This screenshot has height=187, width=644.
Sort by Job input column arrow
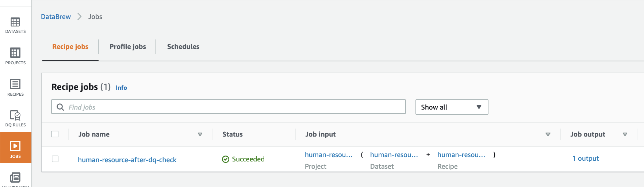pos(548,134)
